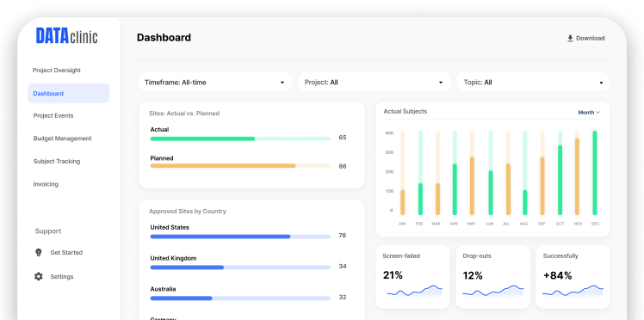The image size is (644, 320).
Task: Click the Get Started lightbulb icon
Action: pyautogui.click(x=38, y=252)
